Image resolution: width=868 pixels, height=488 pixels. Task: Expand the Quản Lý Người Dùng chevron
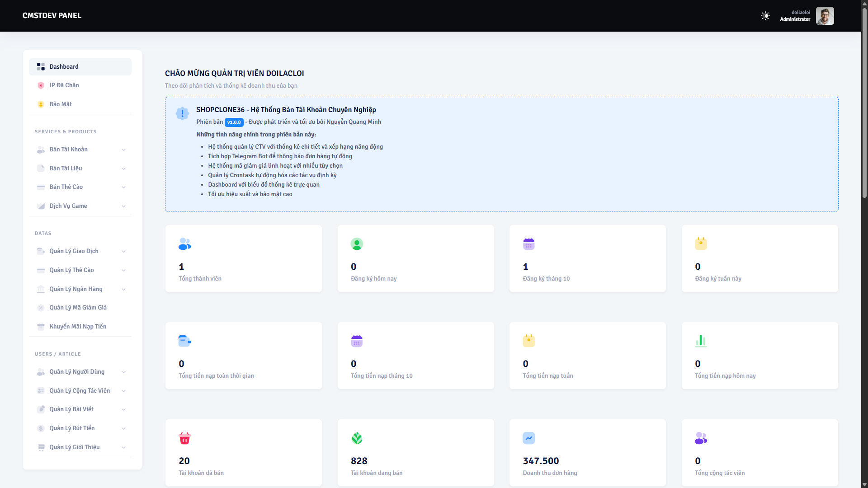point(123,372)
